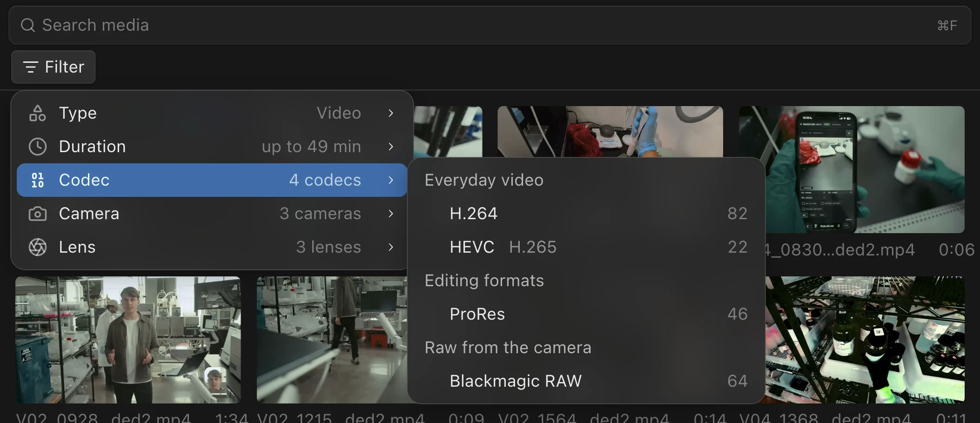This screenshot has width=980, height=423.
Task: Click the 'Raw from the camera' header
Action: 508,348
